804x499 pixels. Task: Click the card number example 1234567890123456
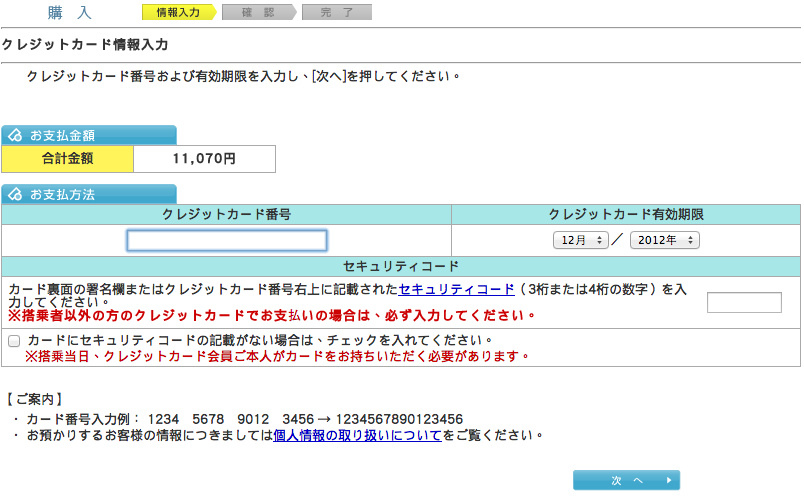[399, 419]
